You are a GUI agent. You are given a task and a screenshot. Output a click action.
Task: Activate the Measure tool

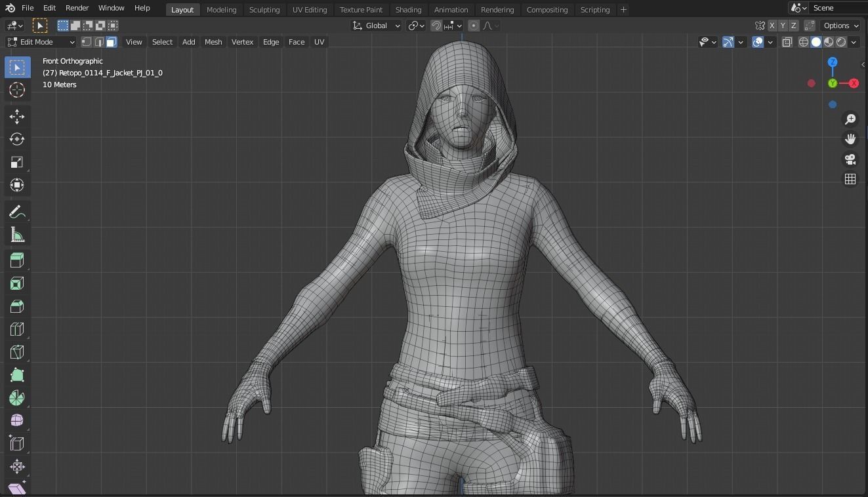click(16, 234)
